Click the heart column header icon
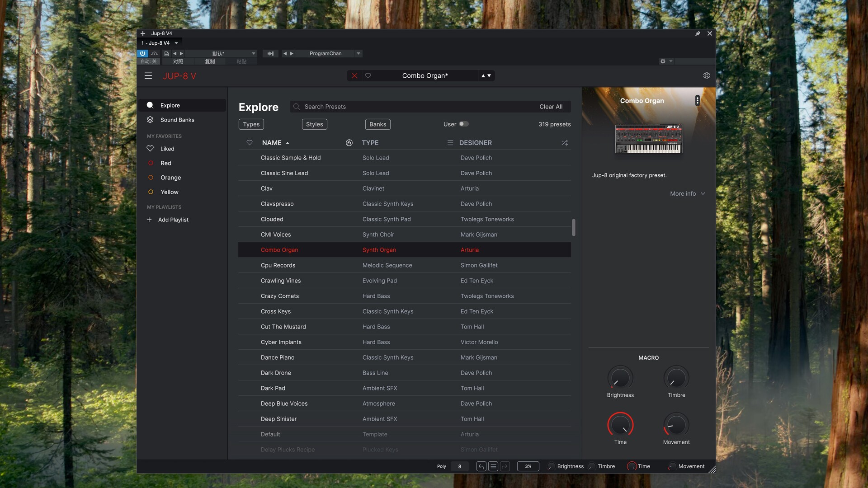This screenshot has height=488, width=868. click(249, 143)
